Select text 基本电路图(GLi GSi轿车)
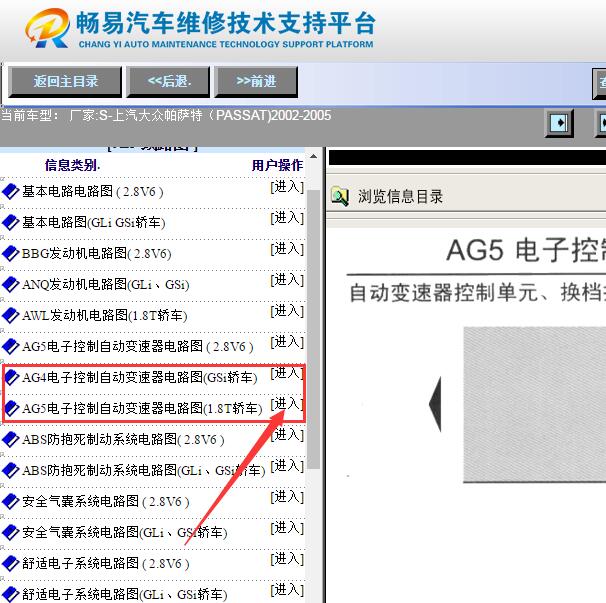606x603 pixels. (94, 222)
